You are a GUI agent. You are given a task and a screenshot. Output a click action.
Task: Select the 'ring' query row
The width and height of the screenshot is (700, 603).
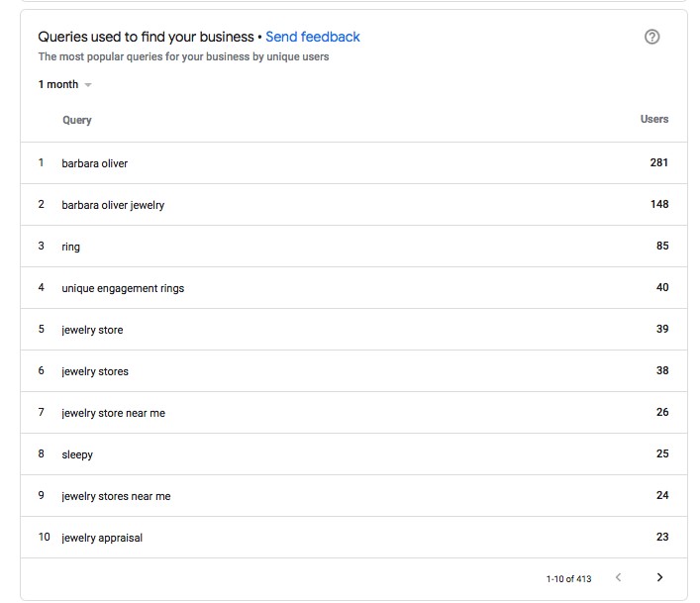pos(353,246)
